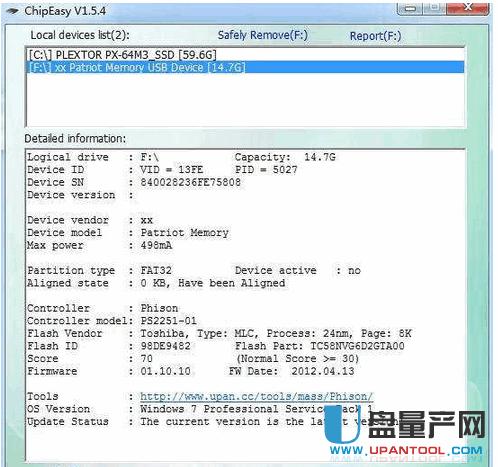Click the FAT32 partition type value

coord(156,270)
